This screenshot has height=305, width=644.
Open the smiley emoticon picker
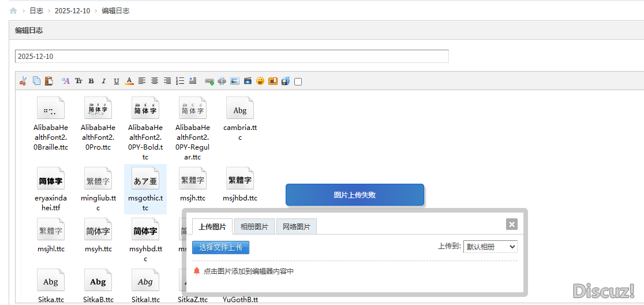(x=260, y=81)
